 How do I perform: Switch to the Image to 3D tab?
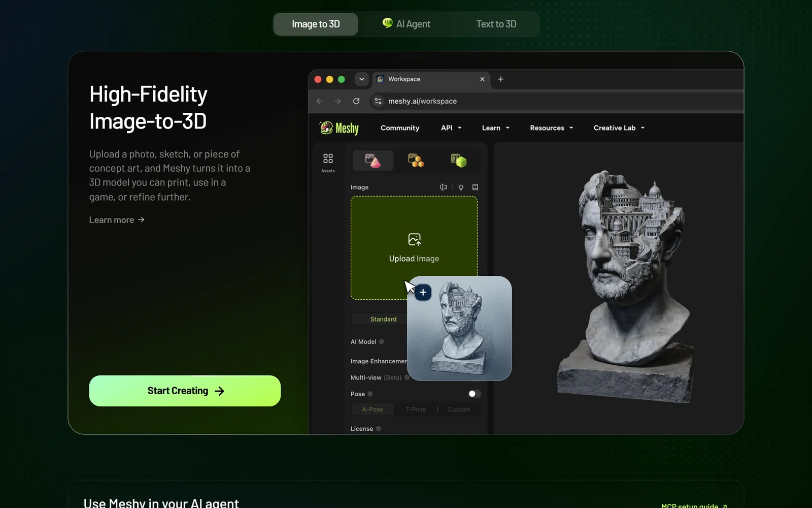point(316,24)
